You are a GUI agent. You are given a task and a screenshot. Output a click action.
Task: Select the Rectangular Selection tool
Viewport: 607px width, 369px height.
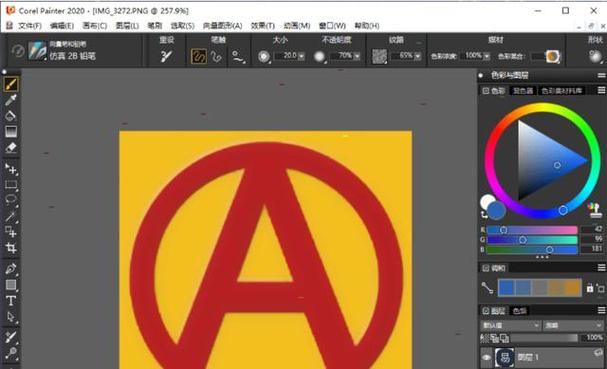(11, 185)
